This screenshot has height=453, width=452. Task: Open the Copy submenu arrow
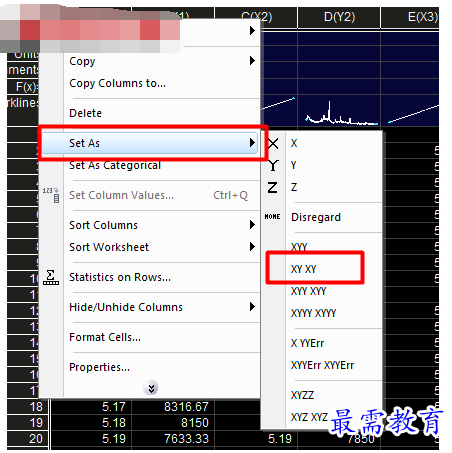(x=252, y=61)
